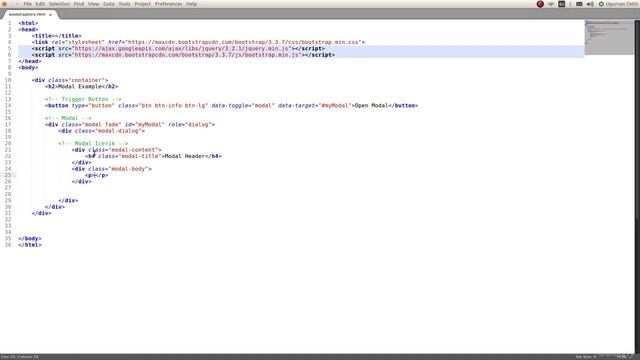Screen dimensions: 640x360
Task: Open the Bluetooth indicator
Action: point(570,4)
